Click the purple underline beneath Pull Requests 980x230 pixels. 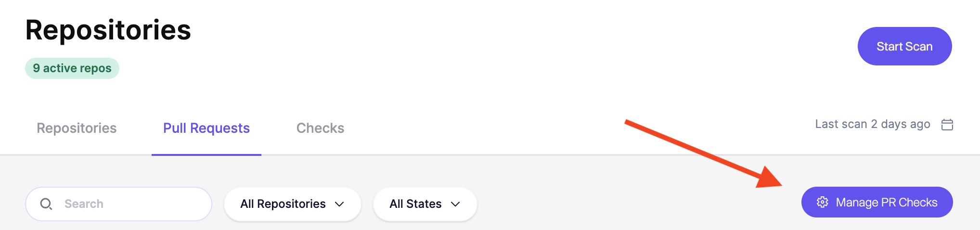click(x=206, y=155)
